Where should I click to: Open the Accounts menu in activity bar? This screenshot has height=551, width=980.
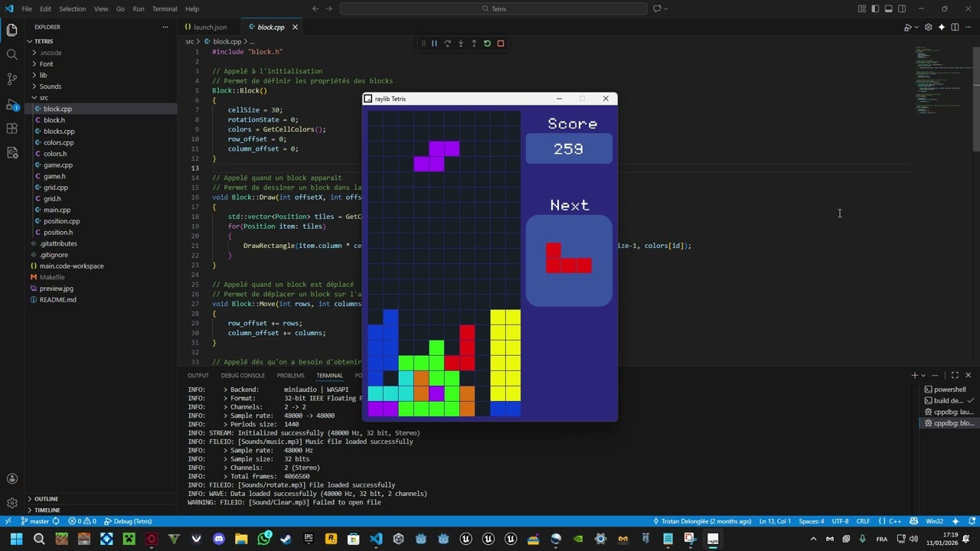point(11,479)
